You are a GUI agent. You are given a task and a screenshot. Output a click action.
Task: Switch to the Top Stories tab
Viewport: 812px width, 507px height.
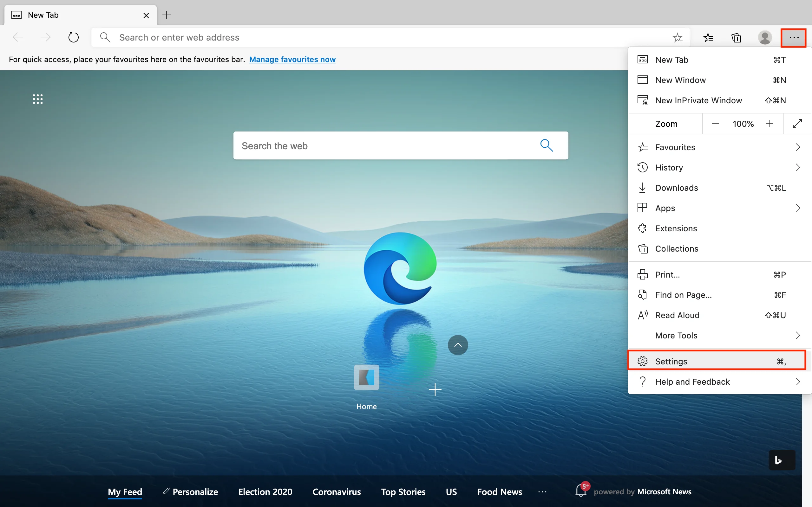click(403, 491)
